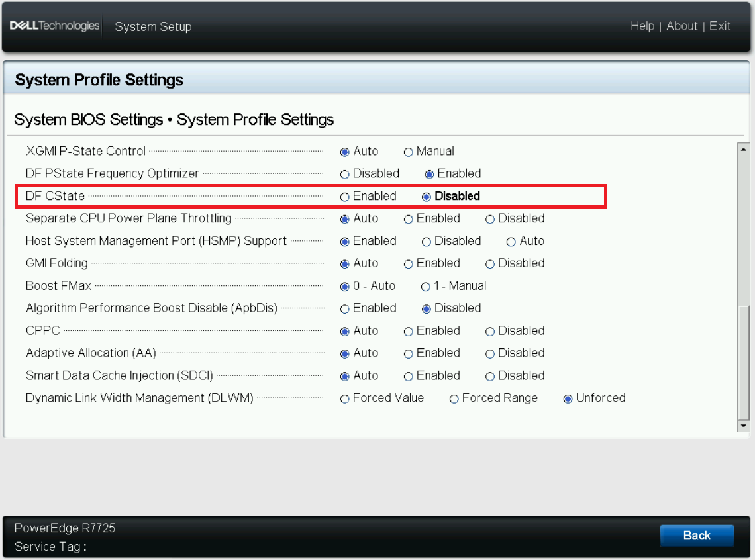Open the Help link
Screen dimensions: 755x560
point(642,26)
